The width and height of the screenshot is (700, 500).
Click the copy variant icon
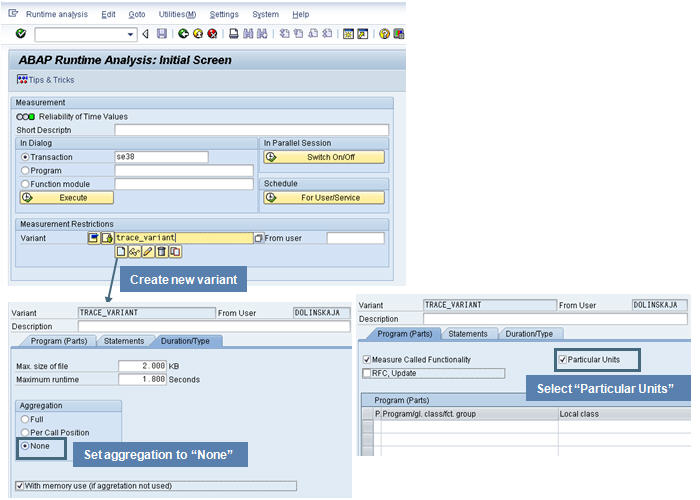click(x=174, y=252)
